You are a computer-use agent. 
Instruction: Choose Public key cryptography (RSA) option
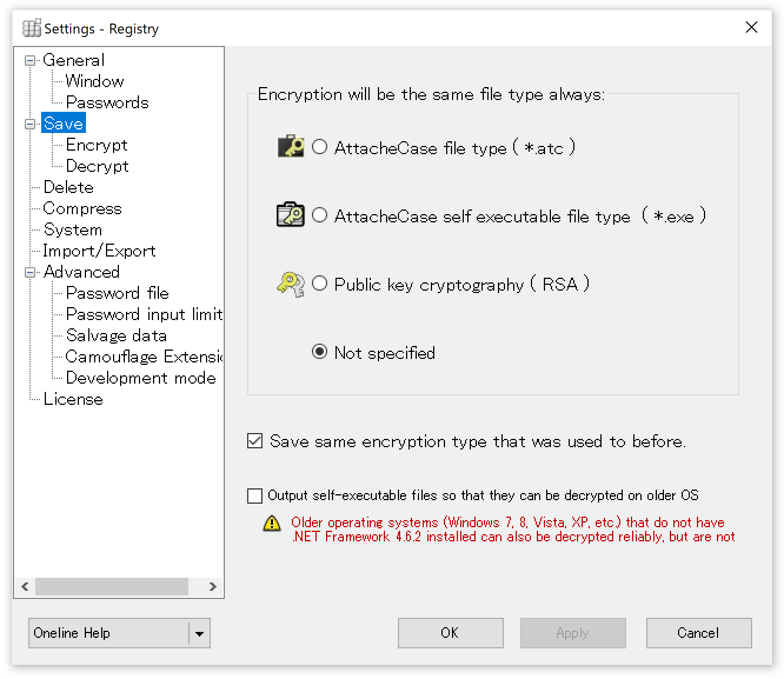pos(320,284)
